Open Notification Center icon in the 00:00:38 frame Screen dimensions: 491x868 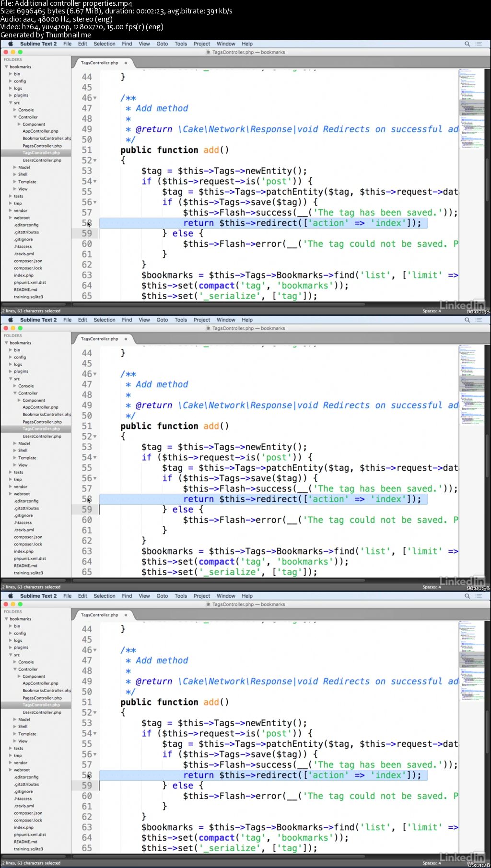click(479, 44)
